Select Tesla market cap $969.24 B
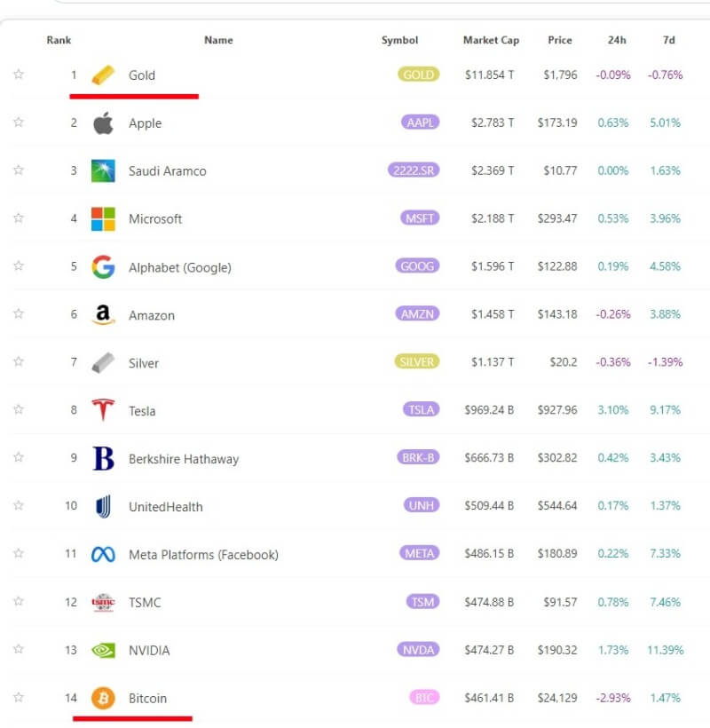The height and width of the screenshot is (728, 710). tap(489, 409)
